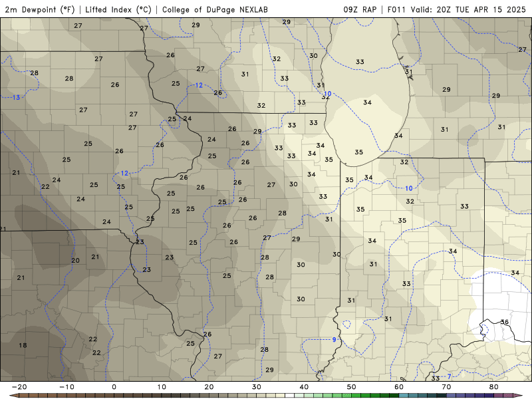
Task: Click the blue contour label "7"
Action: point(450,376)
